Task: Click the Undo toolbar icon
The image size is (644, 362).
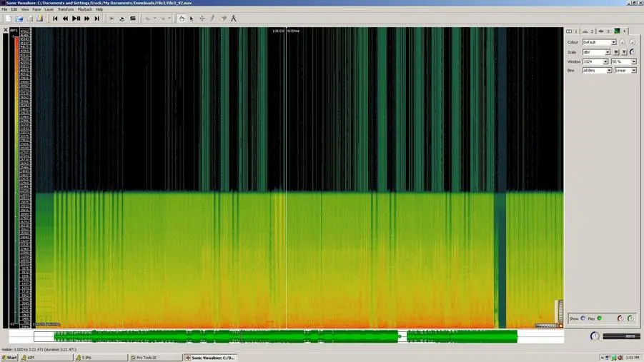Action: tap(148, 19)
